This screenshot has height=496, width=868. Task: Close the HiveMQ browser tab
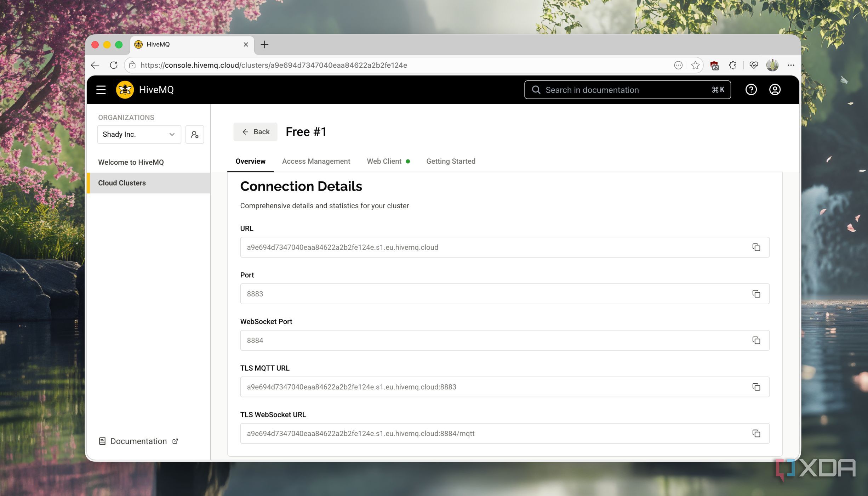pyautogui.click(x=246, y=45)
